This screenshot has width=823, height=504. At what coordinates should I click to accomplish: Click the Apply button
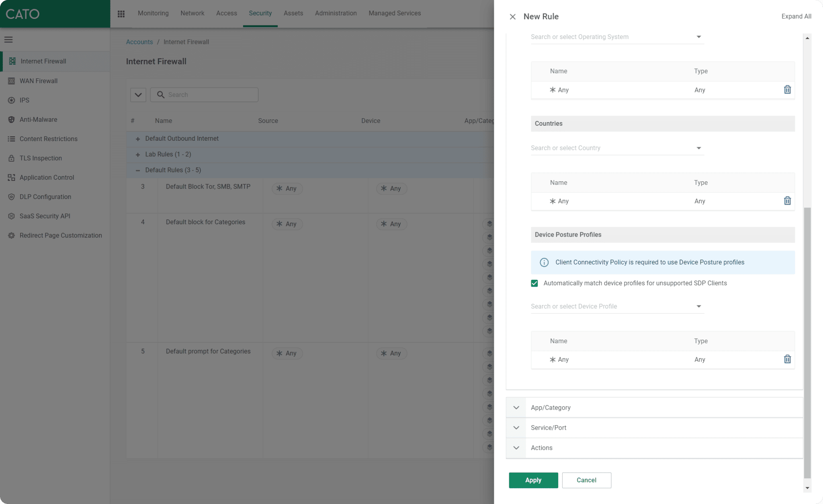pyautogui.click(x=533, y=480)
